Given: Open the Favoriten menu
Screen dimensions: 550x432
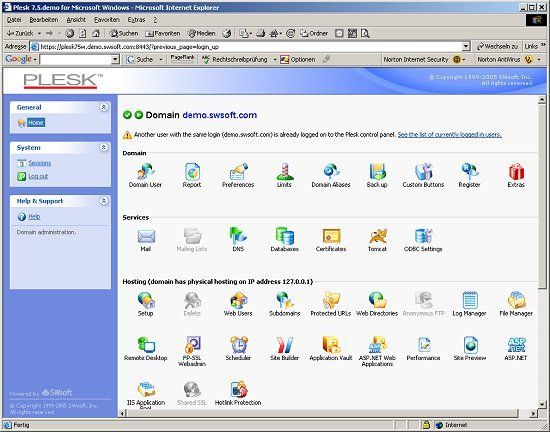Looking at the screenshot, I should 107,20.
